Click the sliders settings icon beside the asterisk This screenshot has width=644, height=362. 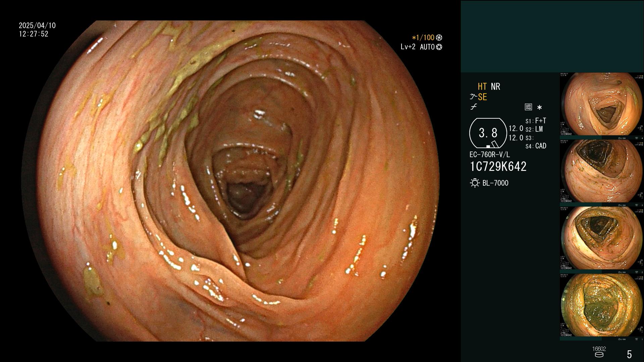click(528, 107)
